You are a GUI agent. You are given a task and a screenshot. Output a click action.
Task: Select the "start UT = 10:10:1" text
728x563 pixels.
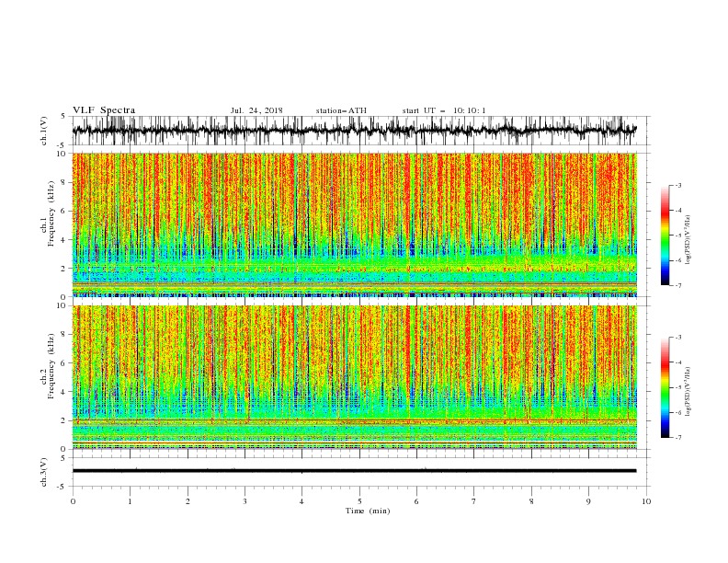pyautogui.click(x=444, y=110)
